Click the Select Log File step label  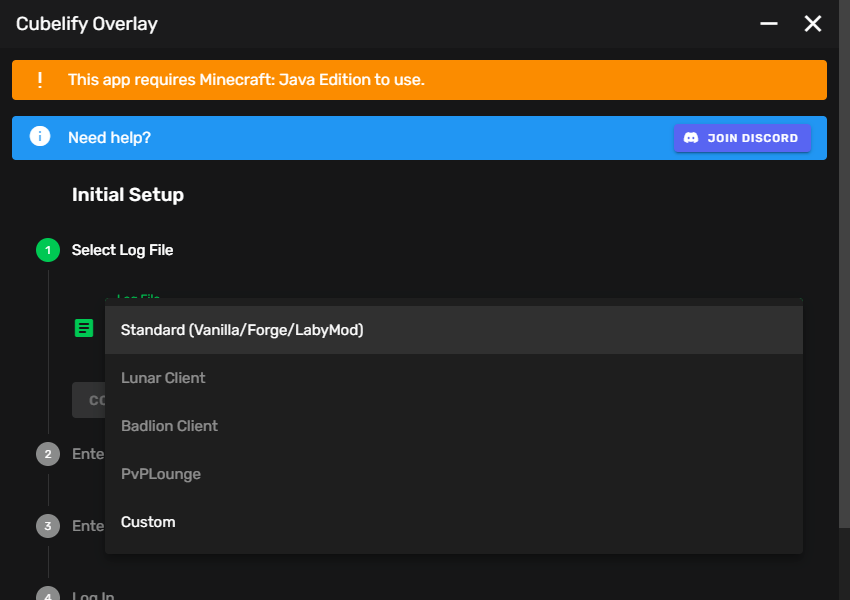[122, 250]
